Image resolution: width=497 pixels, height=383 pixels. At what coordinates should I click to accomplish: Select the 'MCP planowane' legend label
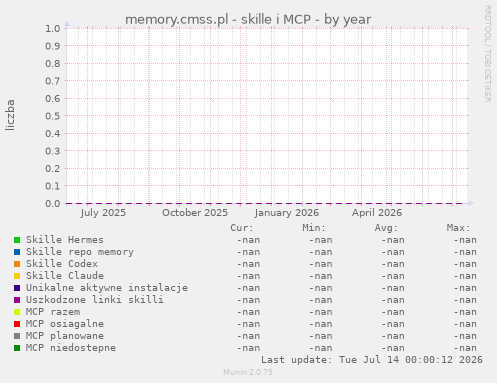tap(65, 336)
